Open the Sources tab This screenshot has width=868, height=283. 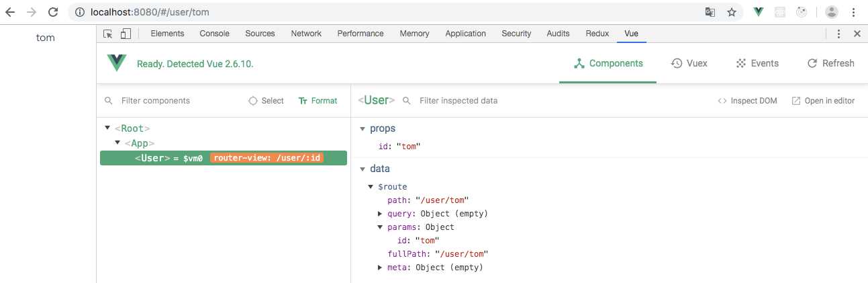tap(260, 34)
